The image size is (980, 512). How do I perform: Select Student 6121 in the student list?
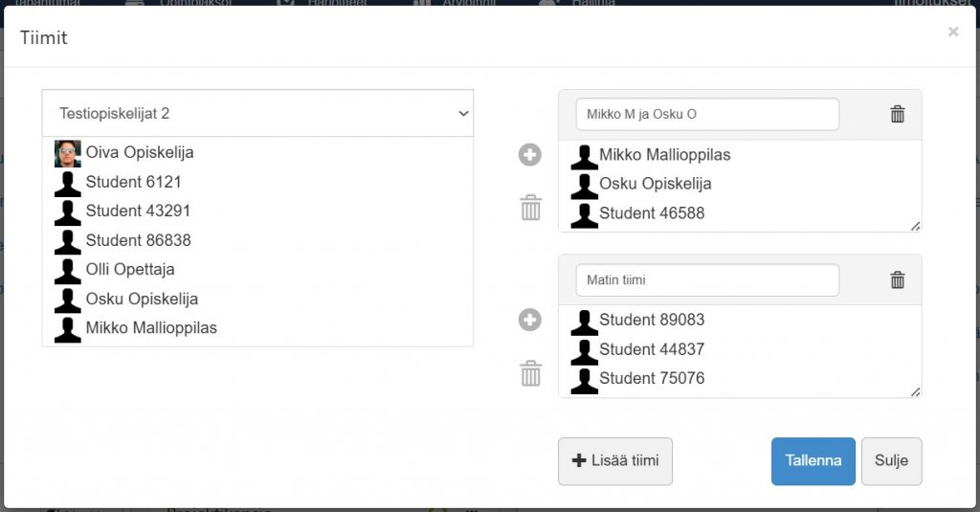click(x=133, y=182)
